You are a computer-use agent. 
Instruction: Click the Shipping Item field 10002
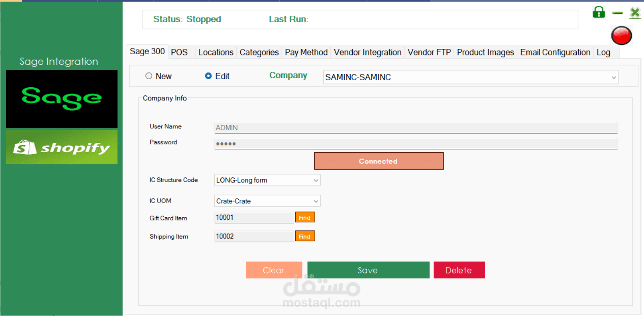pos(254,236)
